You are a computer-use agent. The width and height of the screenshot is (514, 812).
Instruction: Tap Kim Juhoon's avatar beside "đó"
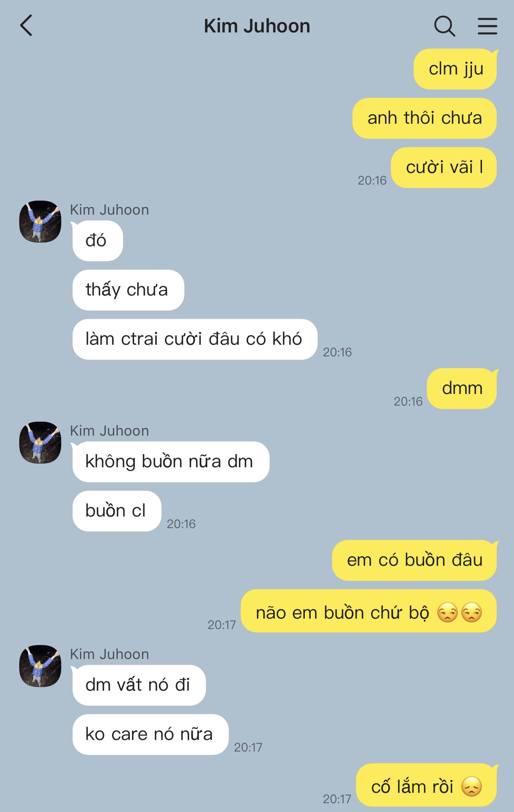(x=40, y=222)
